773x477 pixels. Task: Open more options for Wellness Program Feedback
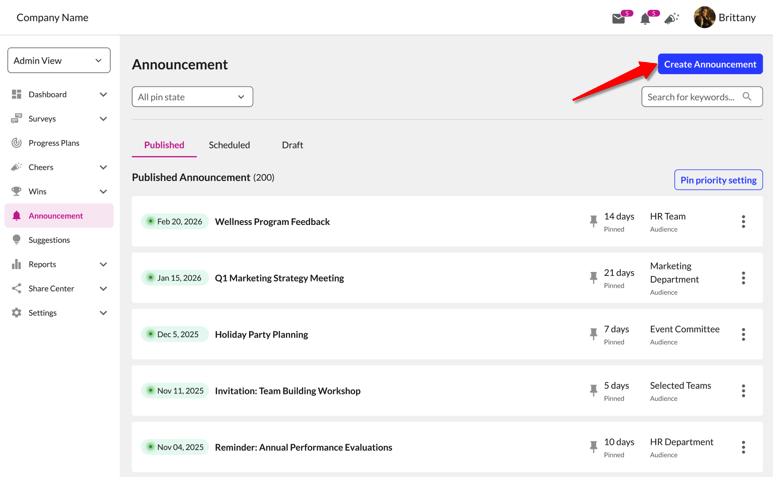pos(743,221)
